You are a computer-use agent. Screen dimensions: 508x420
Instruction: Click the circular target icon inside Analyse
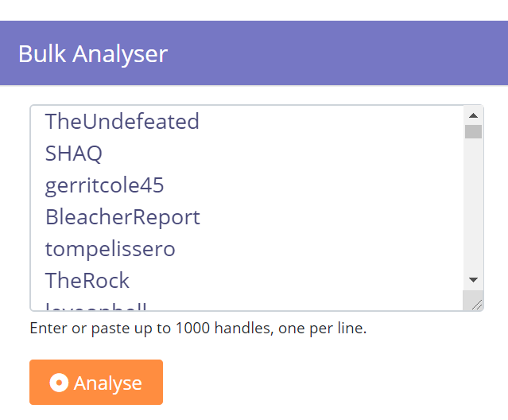point(59,383)
